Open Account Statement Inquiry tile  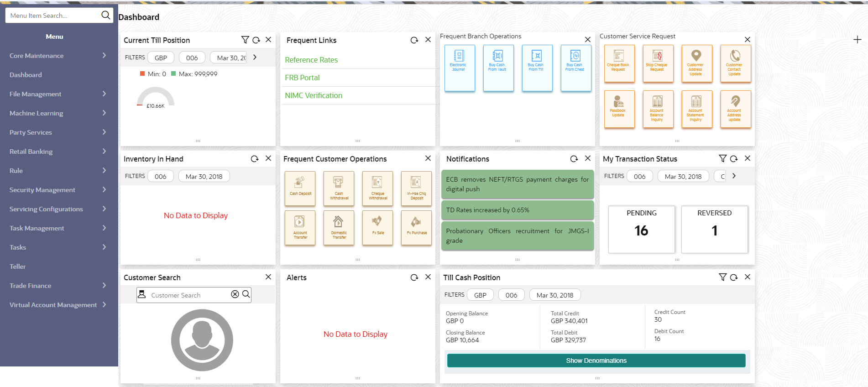click(x=697, y=109)
